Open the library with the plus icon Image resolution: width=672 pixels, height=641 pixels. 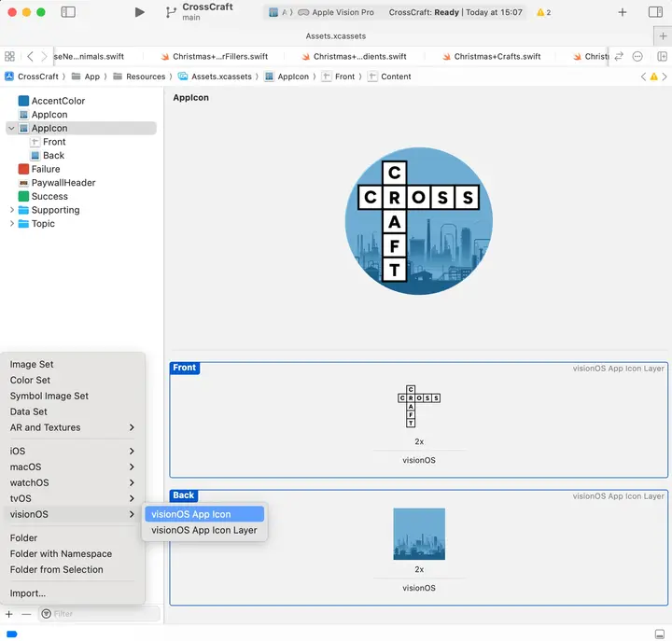pyautogui.click(x=623, y=12)
